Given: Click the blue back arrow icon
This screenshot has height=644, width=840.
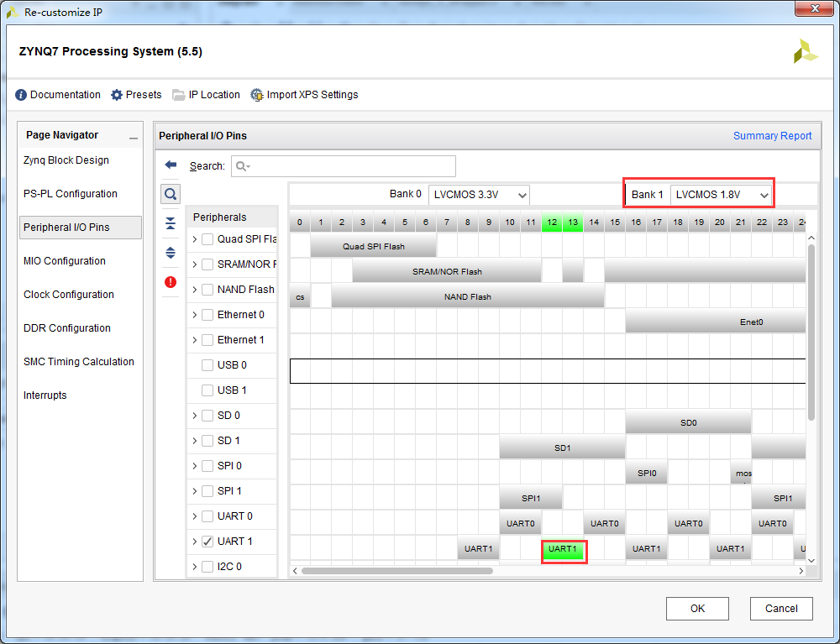Looking at the screenshot, I should [x=171, y=165].
